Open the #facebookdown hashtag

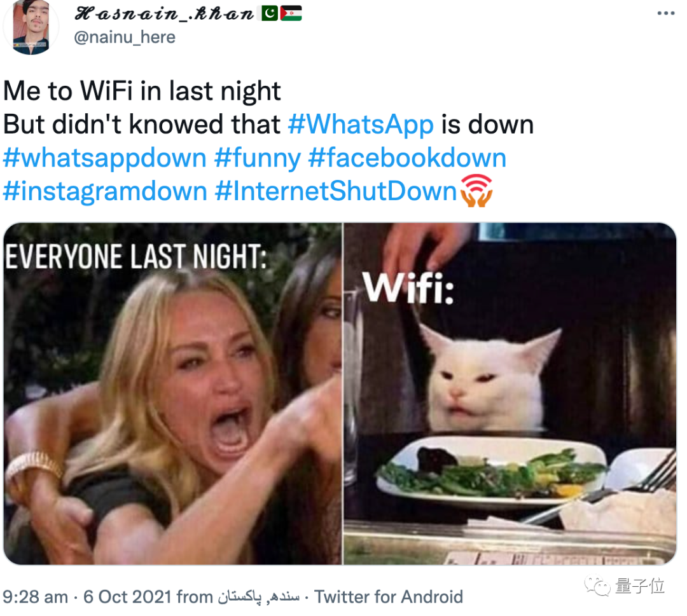(x=408, y=158)
